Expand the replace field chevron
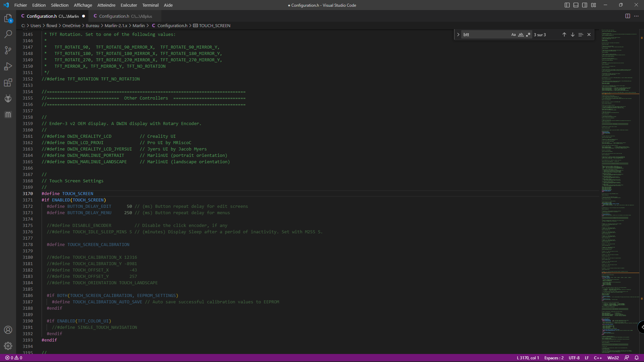The image size is (644, 362). click(x=458, y=35)
